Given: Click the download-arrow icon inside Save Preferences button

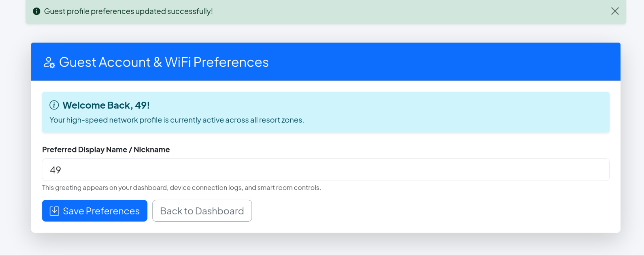Looking at the screenshot, I should [x=54, y=211].
